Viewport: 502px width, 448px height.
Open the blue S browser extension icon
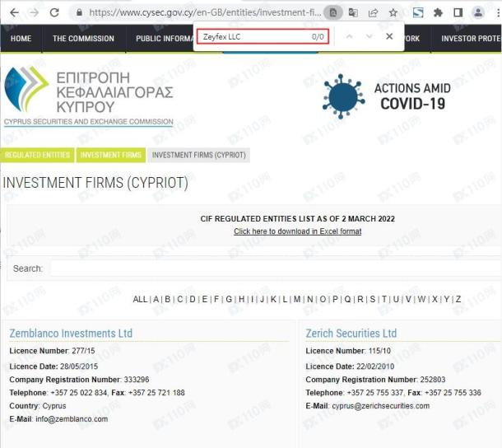[x=418, y=12]
